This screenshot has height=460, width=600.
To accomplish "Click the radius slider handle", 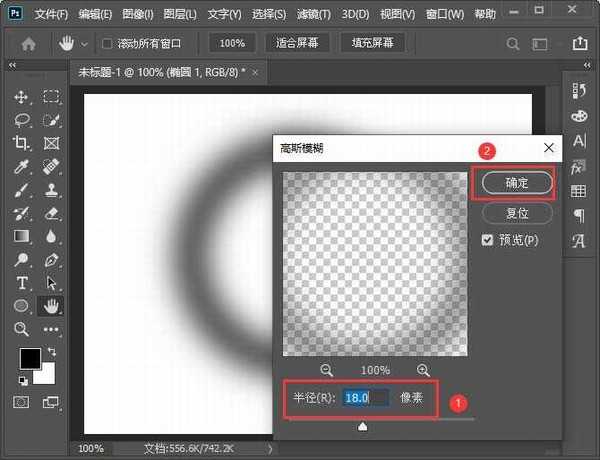I will [x=362, y=427].
